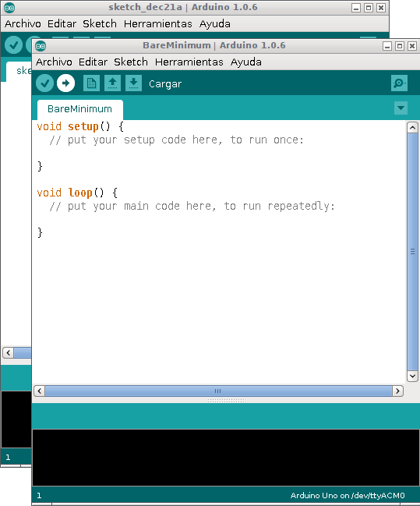The height and width of the screenshot is (506, 420).
Task: Click Arduino logo in BareMinimum title bar
Action: 41,46
